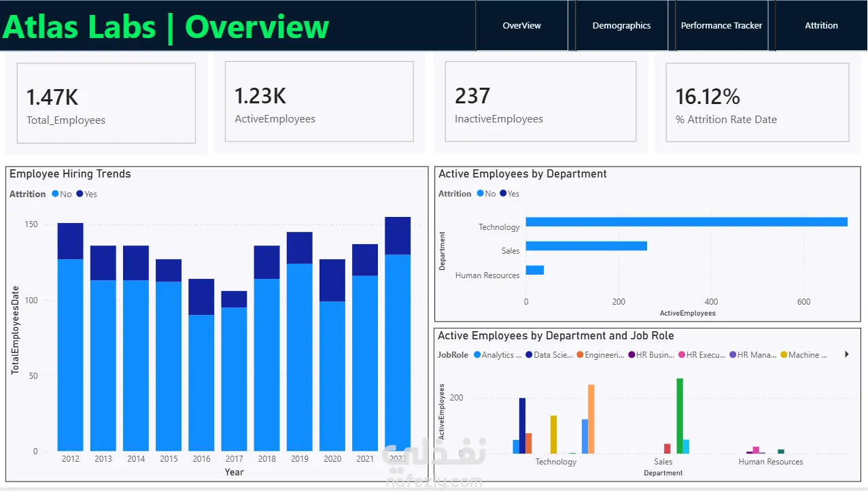
Task: Select the Total_Employees 1.47K card
Action: [106, 103]
